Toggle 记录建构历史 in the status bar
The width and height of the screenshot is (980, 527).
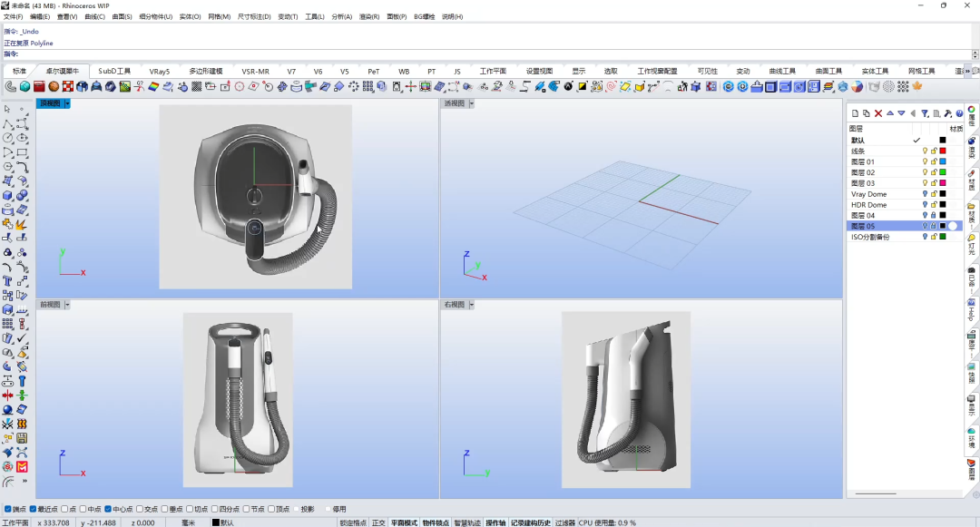tap(531, 522)
